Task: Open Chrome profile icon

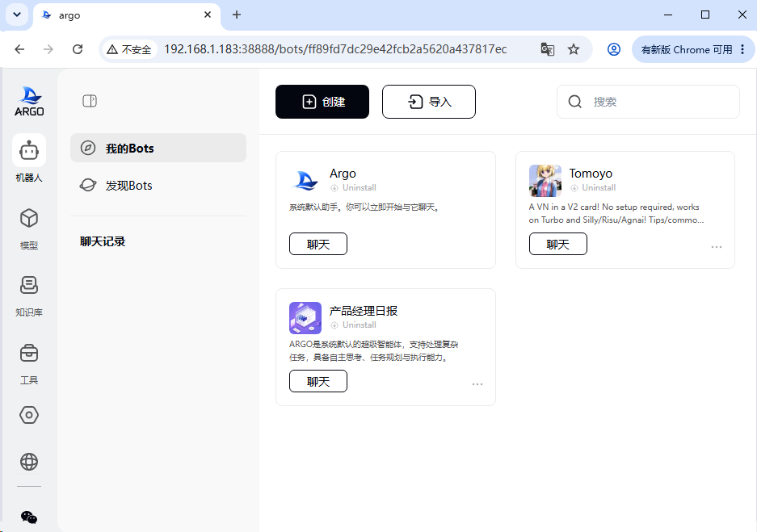Action: [x=614, y=49]
